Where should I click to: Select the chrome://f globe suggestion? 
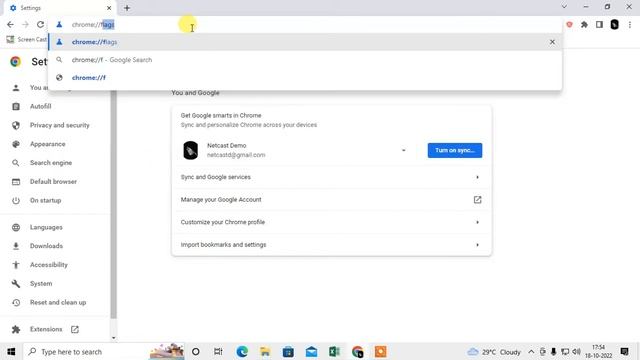click(x=304, y=78)
